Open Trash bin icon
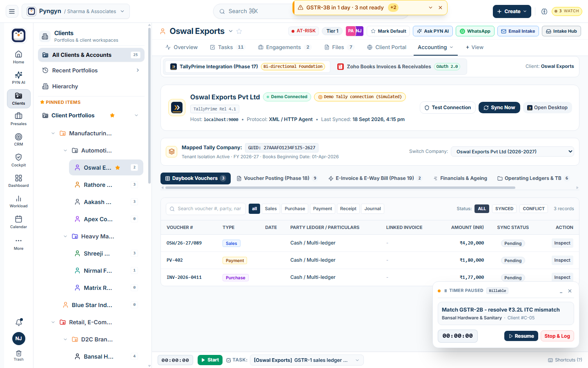This screenshot has width=588, height=368. pos(19,355)
